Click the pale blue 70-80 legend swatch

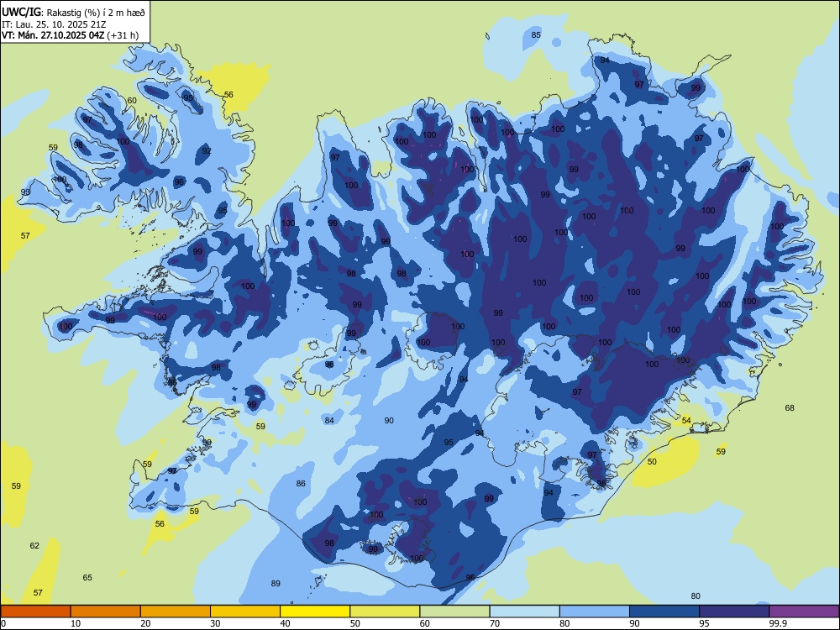point(524,612)
